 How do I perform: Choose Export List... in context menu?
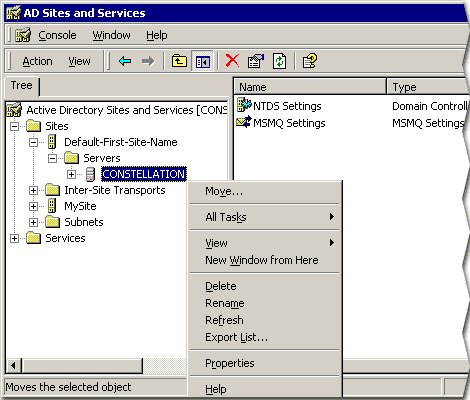point(264,337)
